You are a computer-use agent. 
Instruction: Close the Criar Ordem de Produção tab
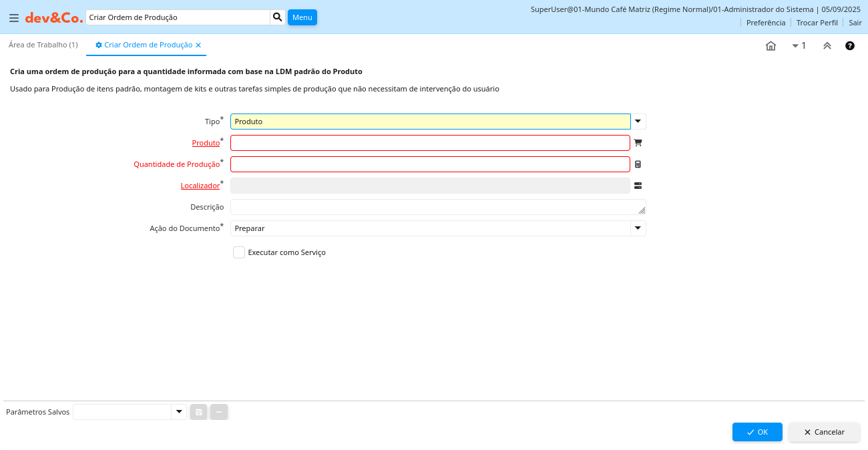coord(198,45)
